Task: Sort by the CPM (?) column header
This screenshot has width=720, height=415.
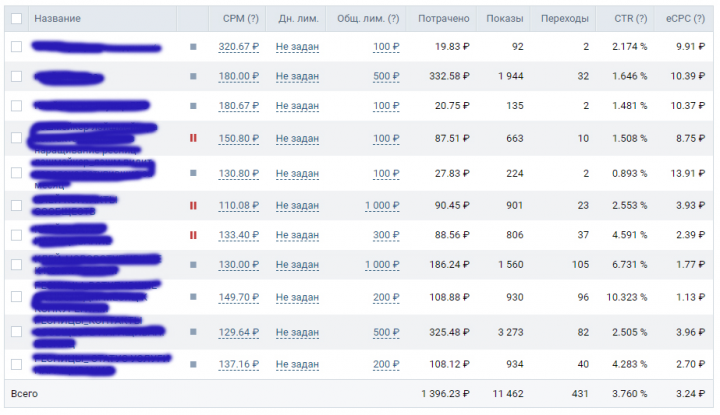Action: [241, 19]
